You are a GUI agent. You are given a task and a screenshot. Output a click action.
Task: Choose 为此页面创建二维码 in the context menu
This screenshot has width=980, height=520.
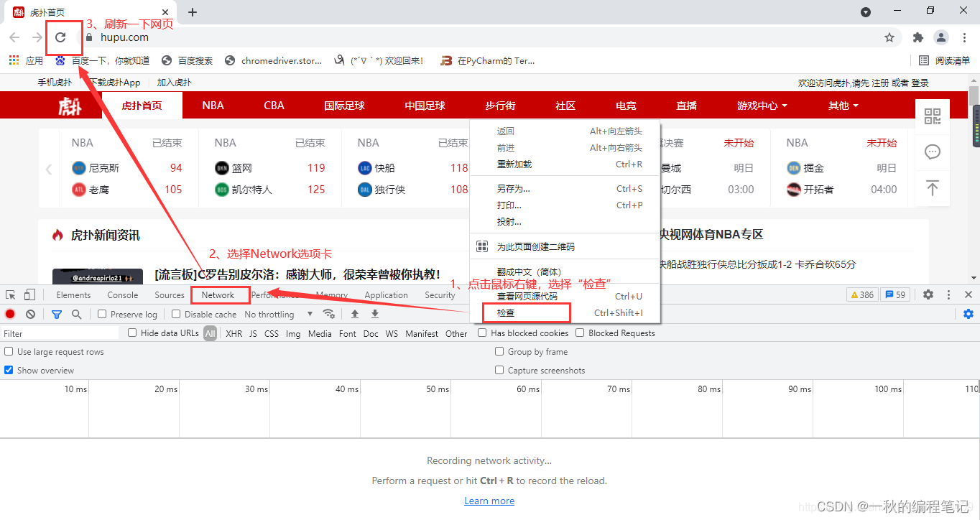(x=565, y=246)
